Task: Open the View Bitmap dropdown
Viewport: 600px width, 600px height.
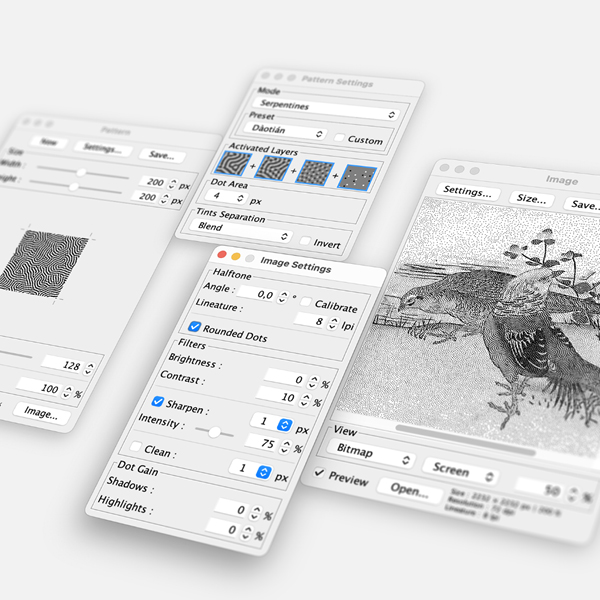Action: 371,453
